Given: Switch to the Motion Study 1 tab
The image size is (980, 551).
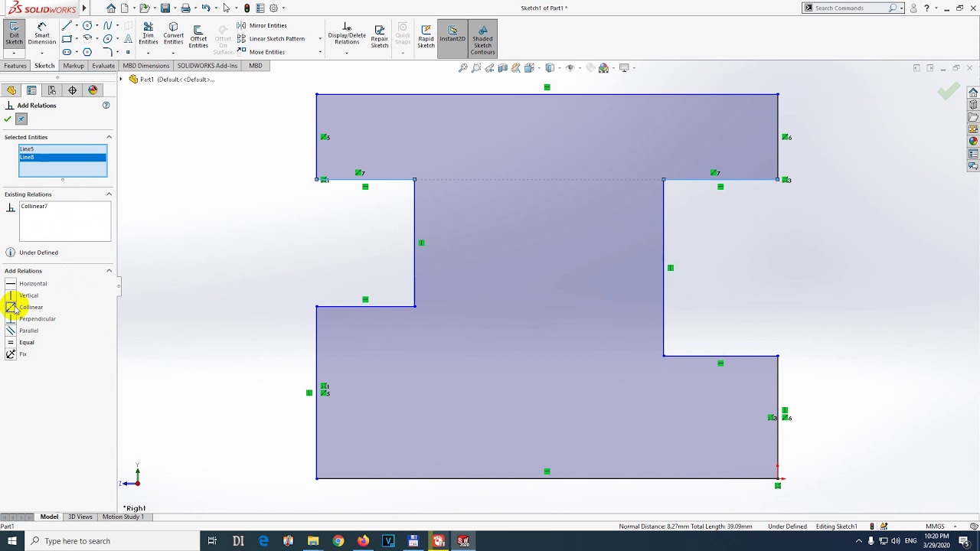Looking at the screenshot, I should (x=123, y=517).
